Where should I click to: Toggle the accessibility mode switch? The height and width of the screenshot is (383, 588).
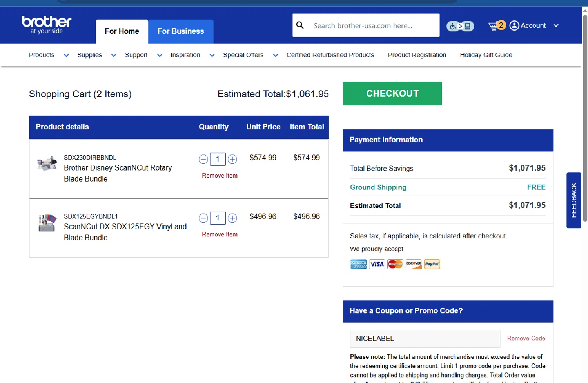[x=460, y=26]
